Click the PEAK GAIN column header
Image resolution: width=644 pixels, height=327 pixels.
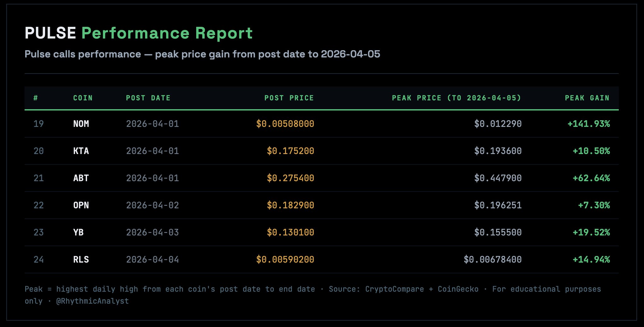(587, 98)
